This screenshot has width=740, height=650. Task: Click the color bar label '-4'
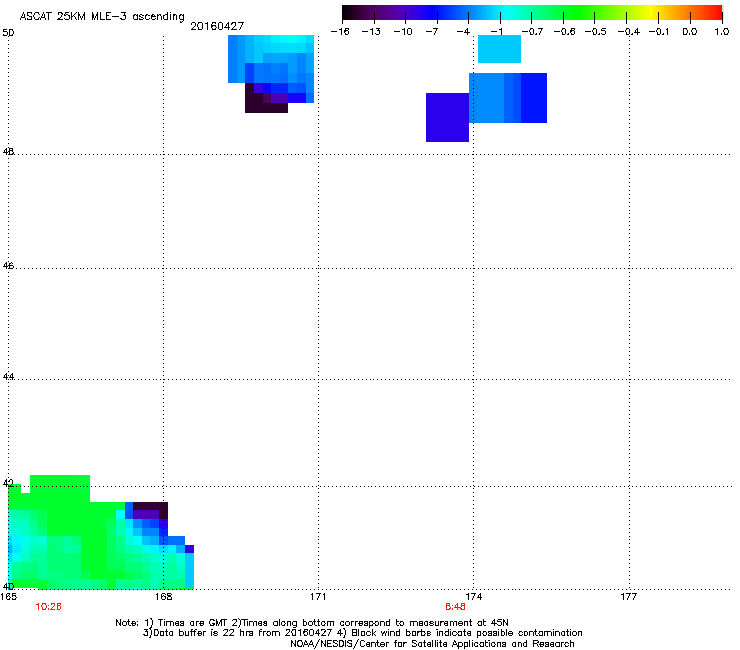point(464,32)
